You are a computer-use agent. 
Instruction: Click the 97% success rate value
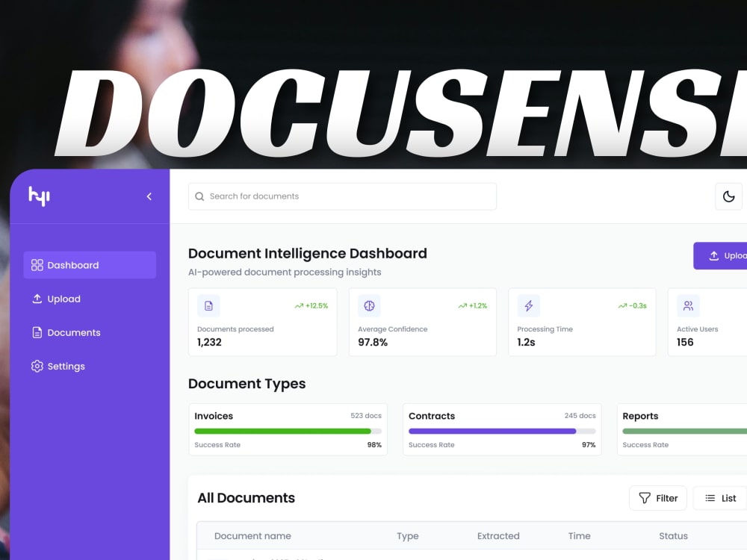589,445
